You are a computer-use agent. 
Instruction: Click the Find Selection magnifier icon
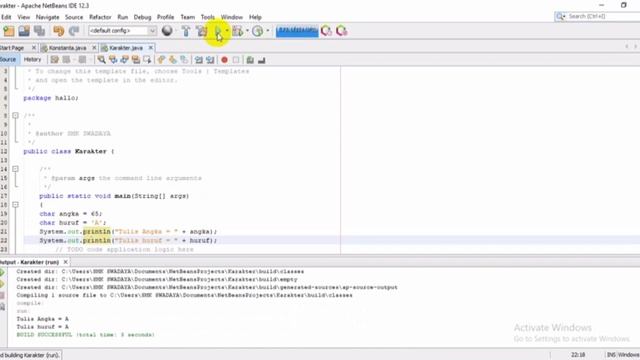(101, 60)
